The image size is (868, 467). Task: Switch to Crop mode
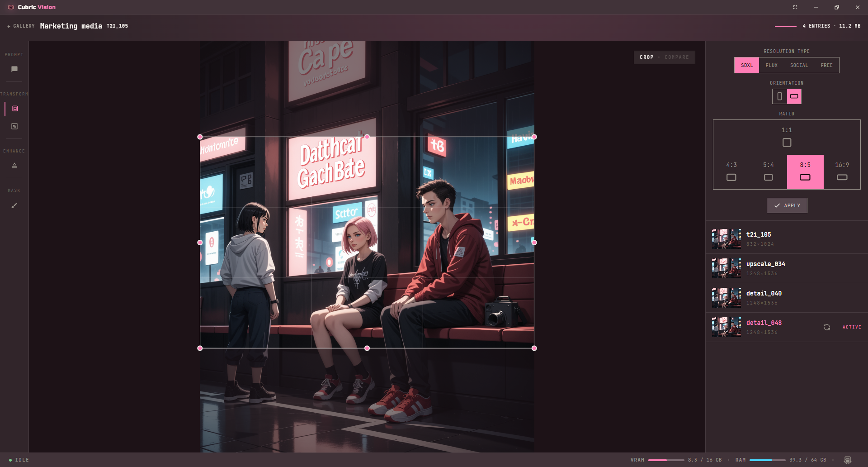tap(646, 57)
